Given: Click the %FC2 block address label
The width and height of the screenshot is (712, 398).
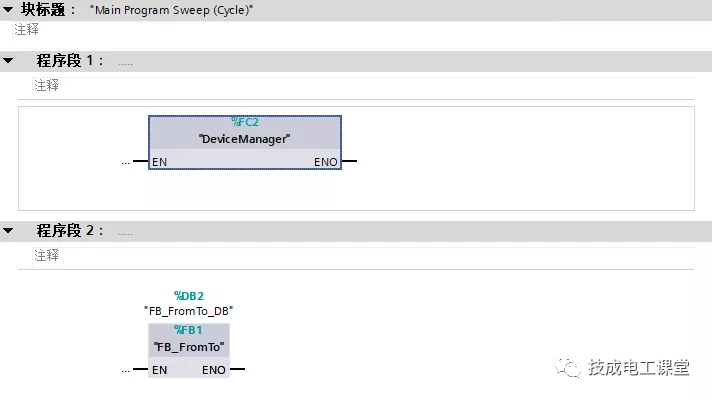Looking at the screenshot, I should pos(245,122).
